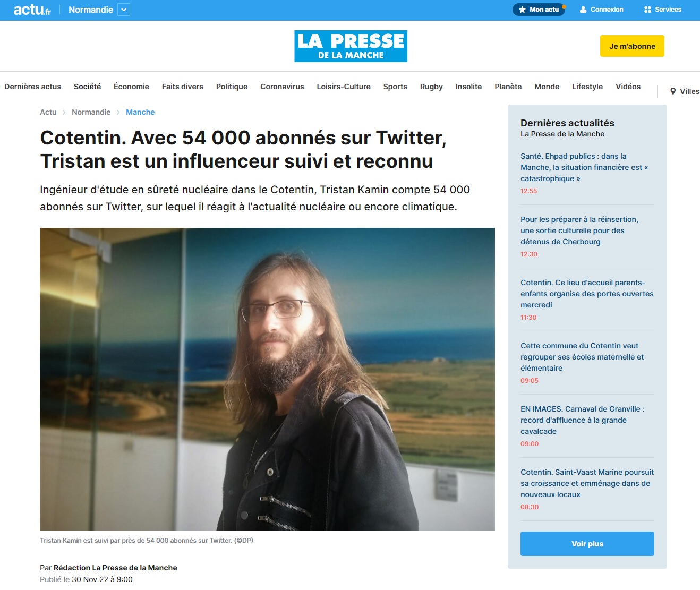The height and width of the screenshot is (590, 700).
Task: Open the Vidéos menu item
Action: pyautogui.click(x=628, y=87)
